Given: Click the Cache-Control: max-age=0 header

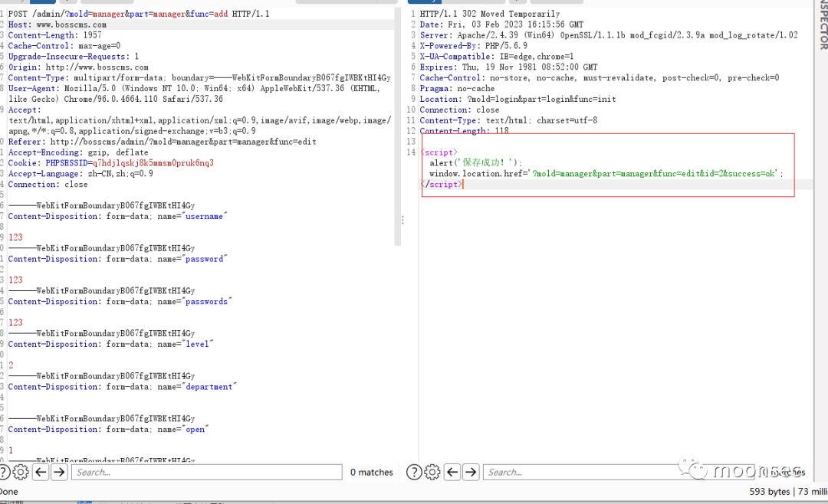Looking at the screenshot, I should [64, 45].
